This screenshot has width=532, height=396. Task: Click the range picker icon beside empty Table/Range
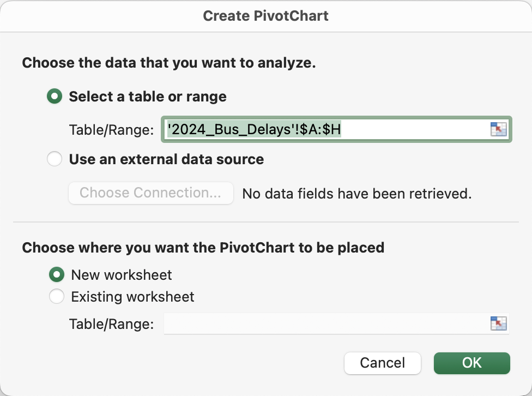pos(499,323)
